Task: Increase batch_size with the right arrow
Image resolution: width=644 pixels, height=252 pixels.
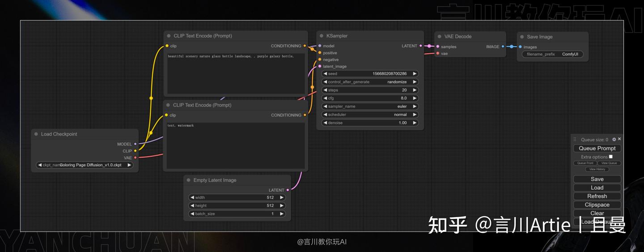Action: tap(282, 214)
